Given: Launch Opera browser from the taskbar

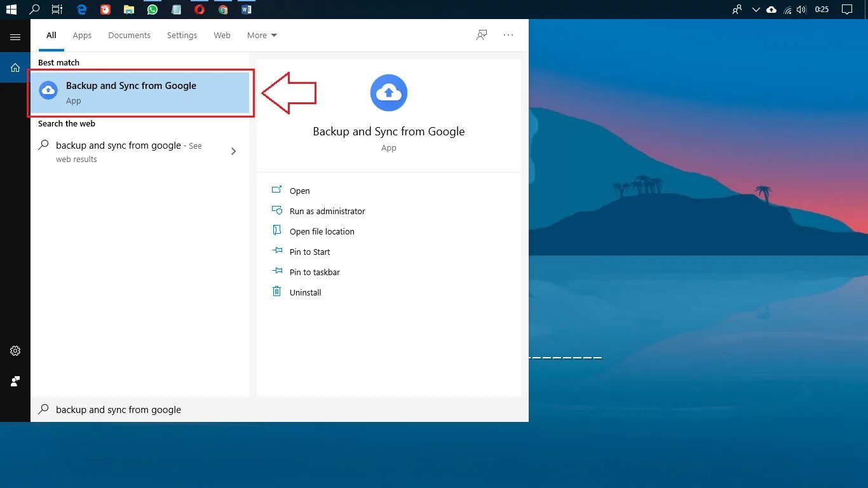Looking at the screenshot, I should click(x=200, y=10).
